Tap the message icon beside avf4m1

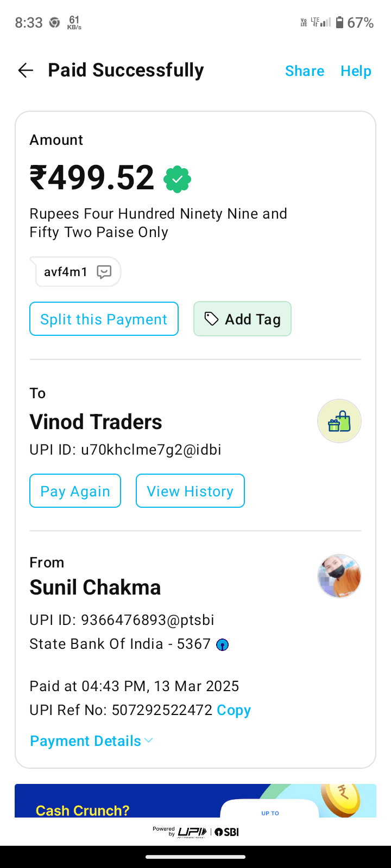[x=104, y=272]
